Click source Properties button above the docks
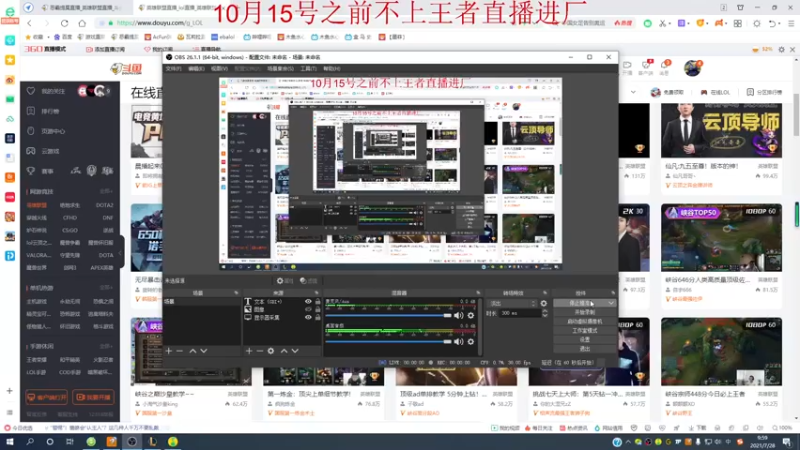 coord(285,281)
